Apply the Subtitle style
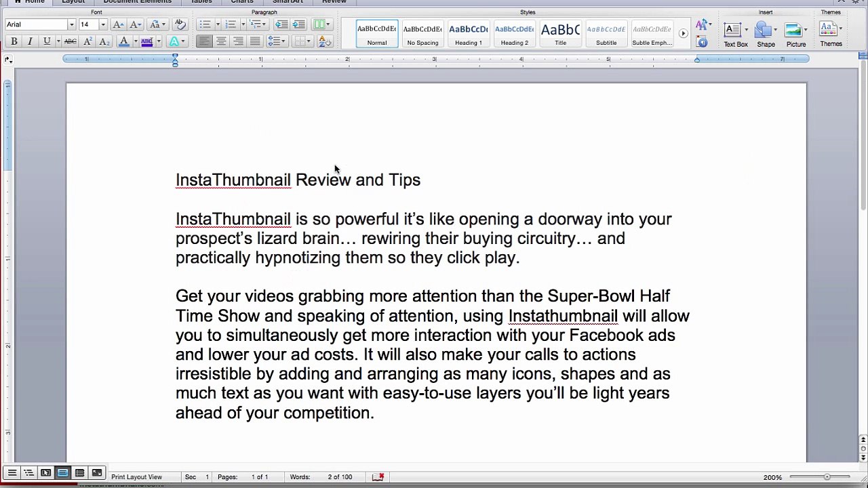This screenshot has height=488, width=868. 606,35
